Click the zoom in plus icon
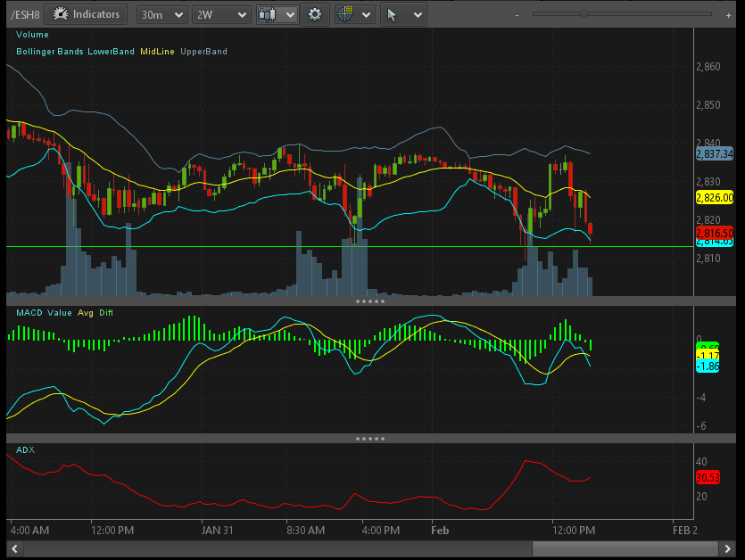This screenshot has height=560, width=745. tap(730, 14)
